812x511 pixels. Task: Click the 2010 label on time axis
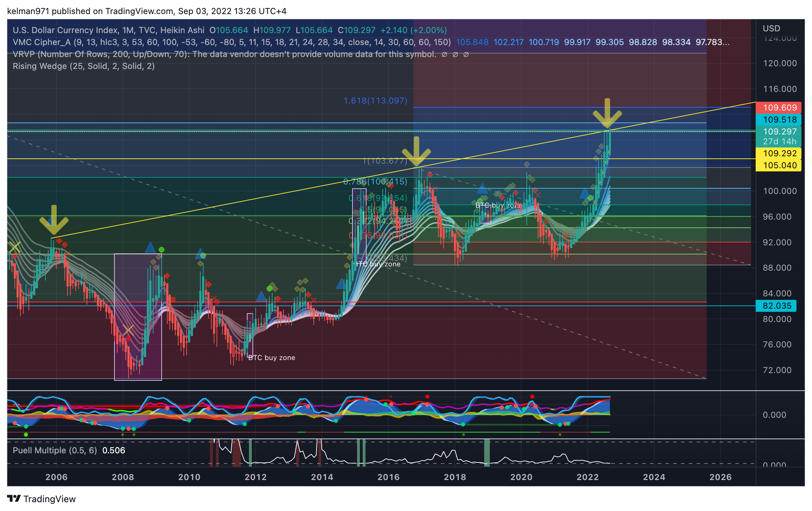click(189, 477)
